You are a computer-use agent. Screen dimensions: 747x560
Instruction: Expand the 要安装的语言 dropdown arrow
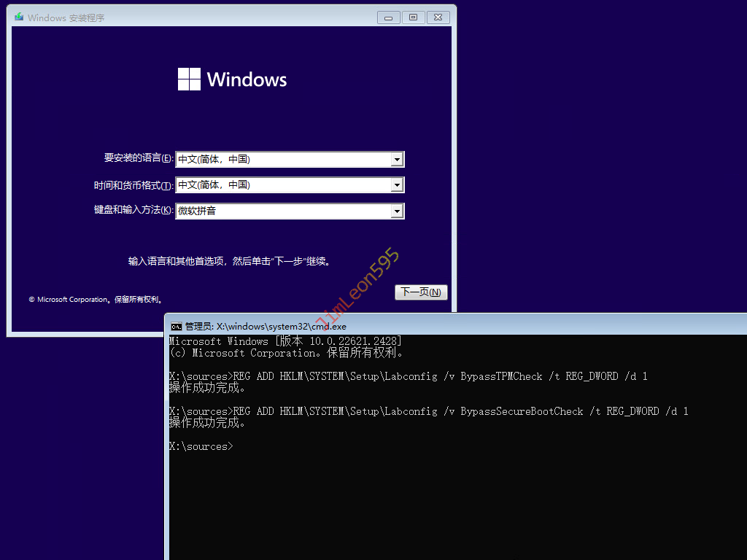point(397,159)
